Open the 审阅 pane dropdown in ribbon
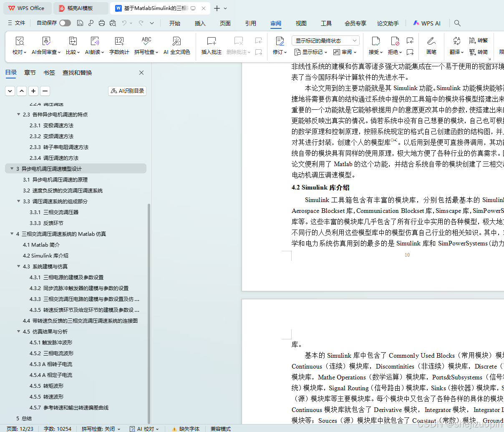Viewport: 504px width, 432px height. (345, 52)
